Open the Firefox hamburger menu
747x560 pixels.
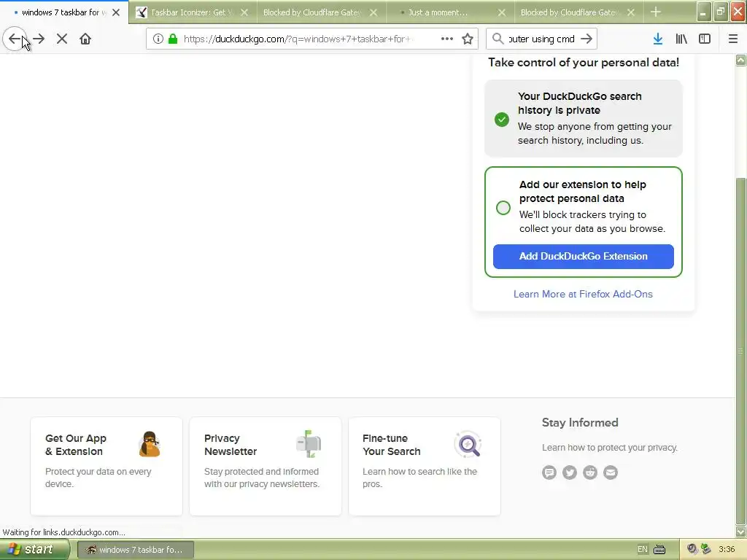(x=733, y=39)
